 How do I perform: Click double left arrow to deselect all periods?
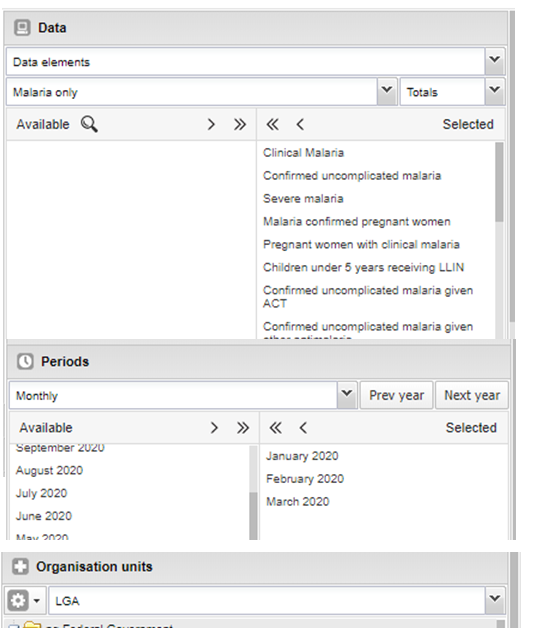(276, 428)
